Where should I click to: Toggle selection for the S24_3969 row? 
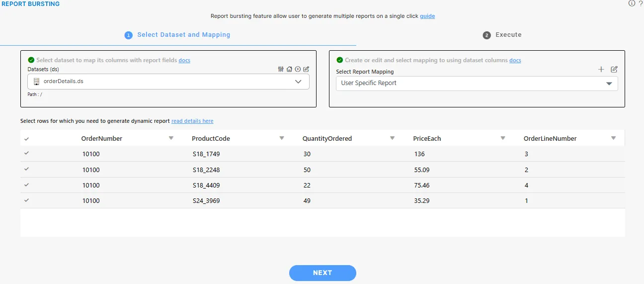[26, 200]
